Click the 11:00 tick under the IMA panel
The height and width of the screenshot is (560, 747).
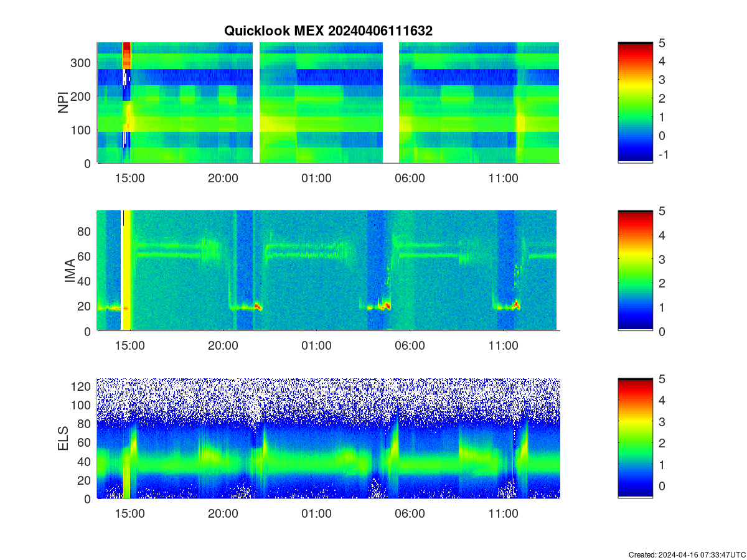pos(503,347)
